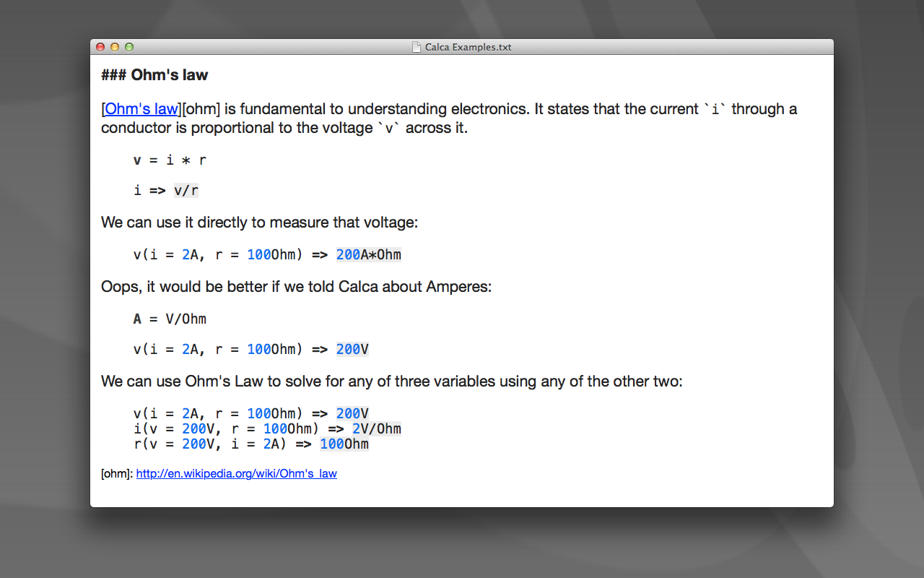
Task: Click the result '200A*Ohm'
Action: pyautogui.click(x=368, y=254)
